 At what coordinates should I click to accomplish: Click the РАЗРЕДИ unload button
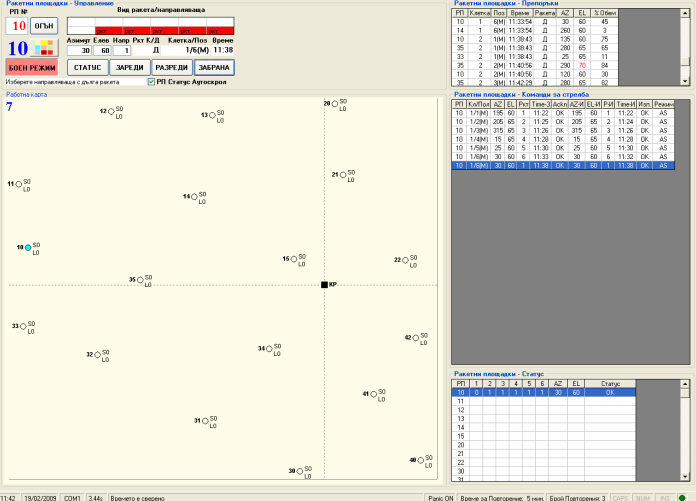point(170,67)
